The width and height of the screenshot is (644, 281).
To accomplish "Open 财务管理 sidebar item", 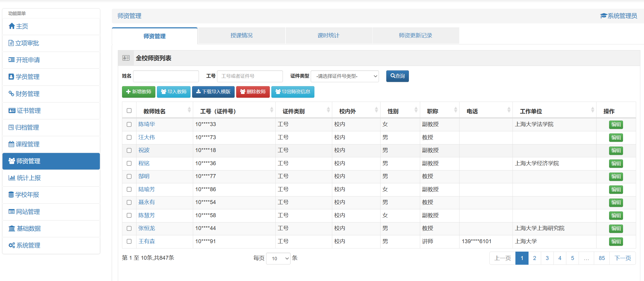I will click(51, 94).
